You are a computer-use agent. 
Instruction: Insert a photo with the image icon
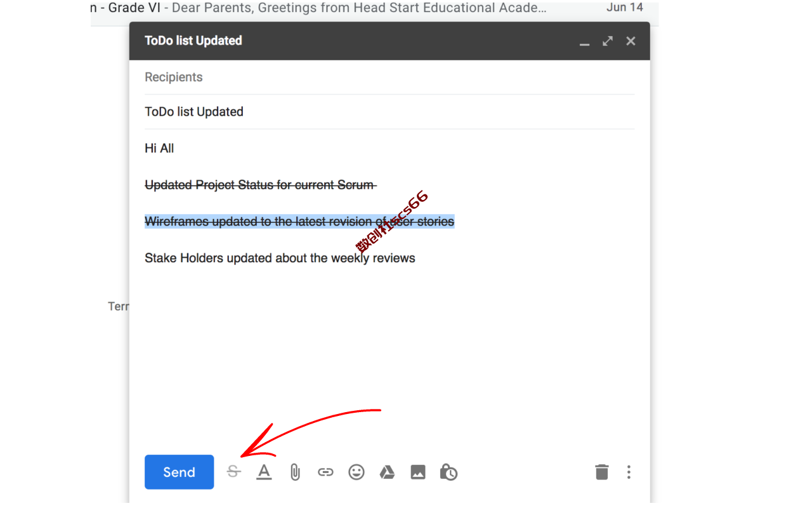coord(418,472)
